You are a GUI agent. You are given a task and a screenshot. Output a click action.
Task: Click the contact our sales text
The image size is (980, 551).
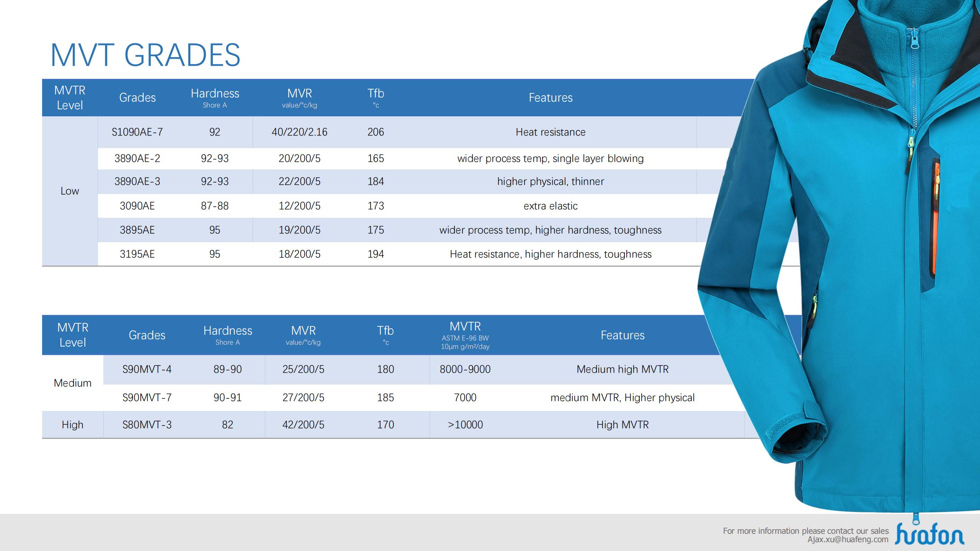tap(805, 531)
